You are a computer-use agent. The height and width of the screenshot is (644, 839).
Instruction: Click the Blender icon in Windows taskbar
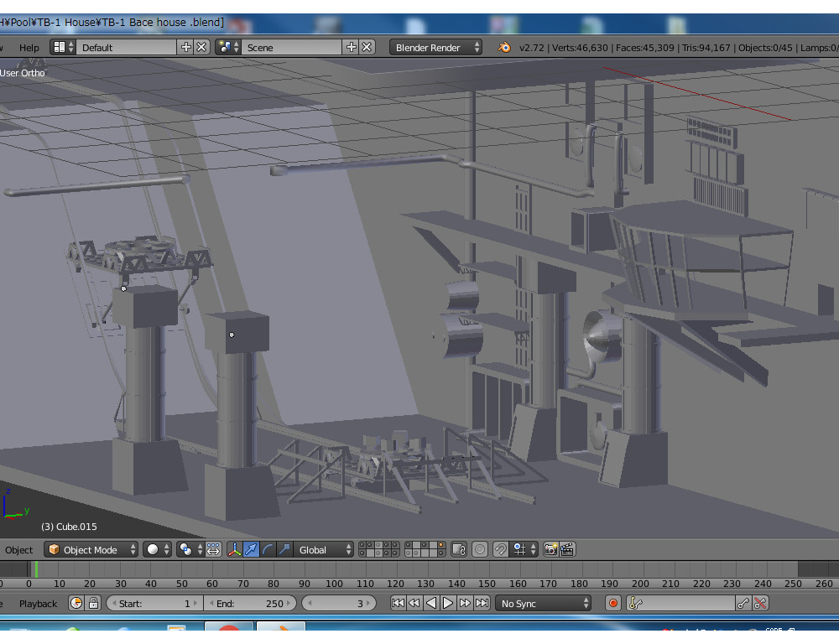pyautogui.click(x=281, y=627)
